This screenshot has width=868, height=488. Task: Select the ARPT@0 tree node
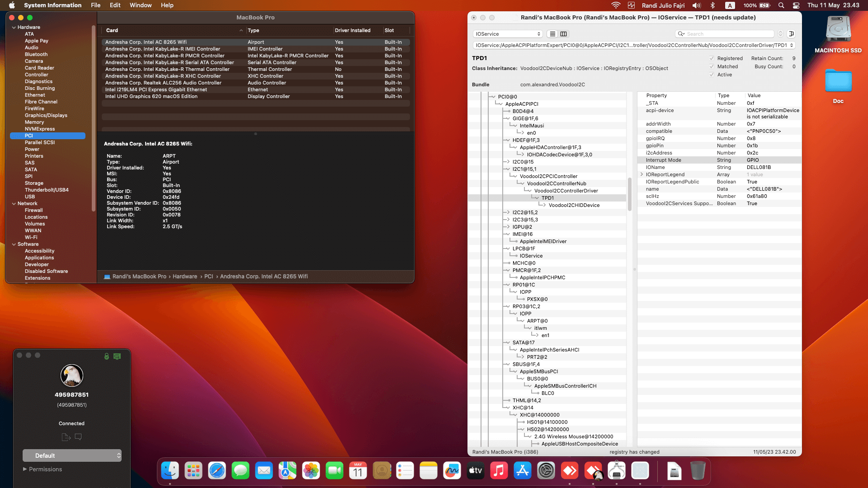pos(537,321)
